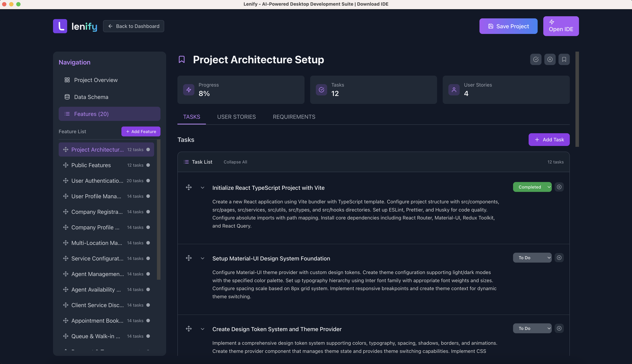Remove the Initialize React TypeScript Project task
Screen dimensions: 632x364
point(559,187)
